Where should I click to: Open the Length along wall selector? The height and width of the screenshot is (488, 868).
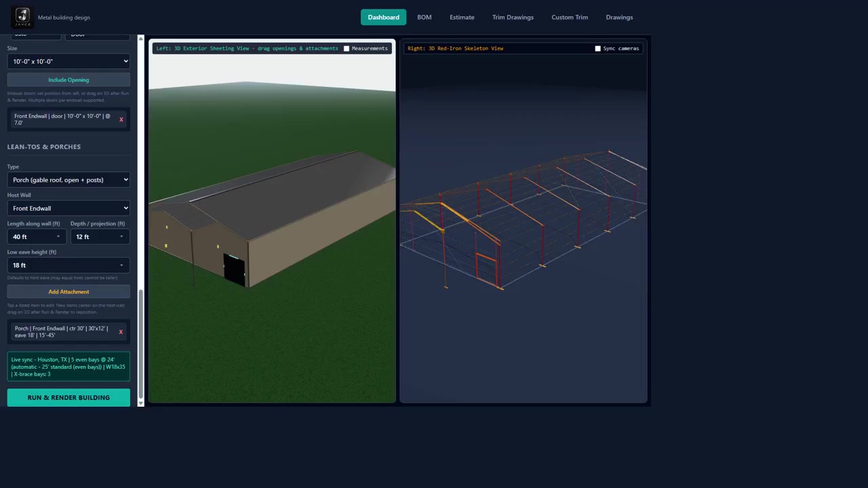pyautogui.click(x=37, y=237)
